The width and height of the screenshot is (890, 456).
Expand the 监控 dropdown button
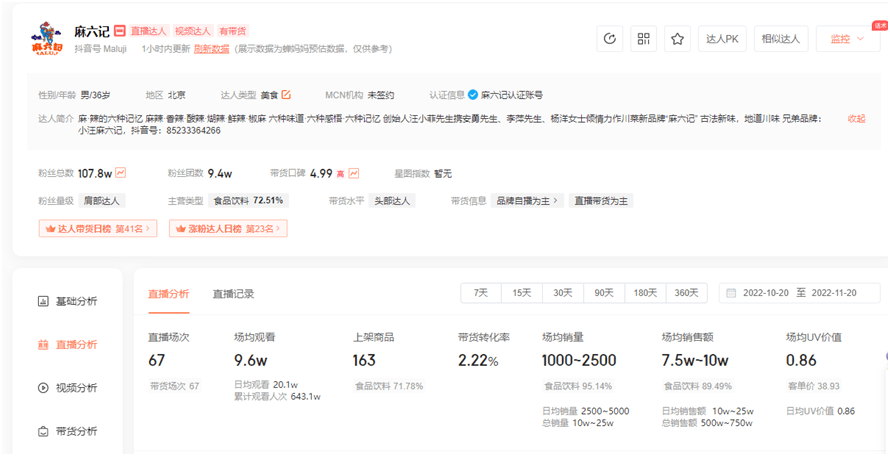pyautogui.click(x=847, y=39)
